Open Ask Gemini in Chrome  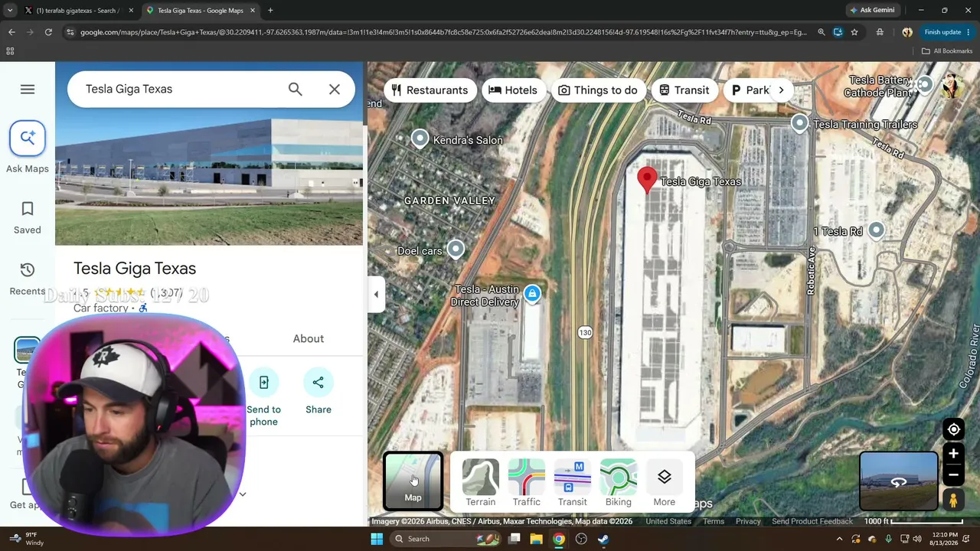pyautogui.click(x=872, y=11)
